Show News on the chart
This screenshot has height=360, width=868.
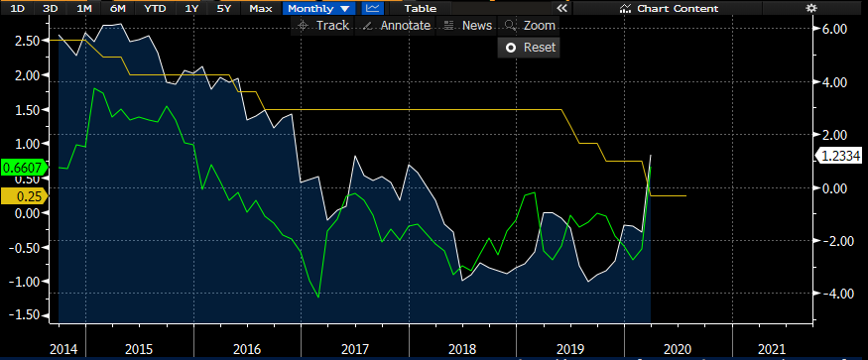pyautogui.click(x=467, y=26)
